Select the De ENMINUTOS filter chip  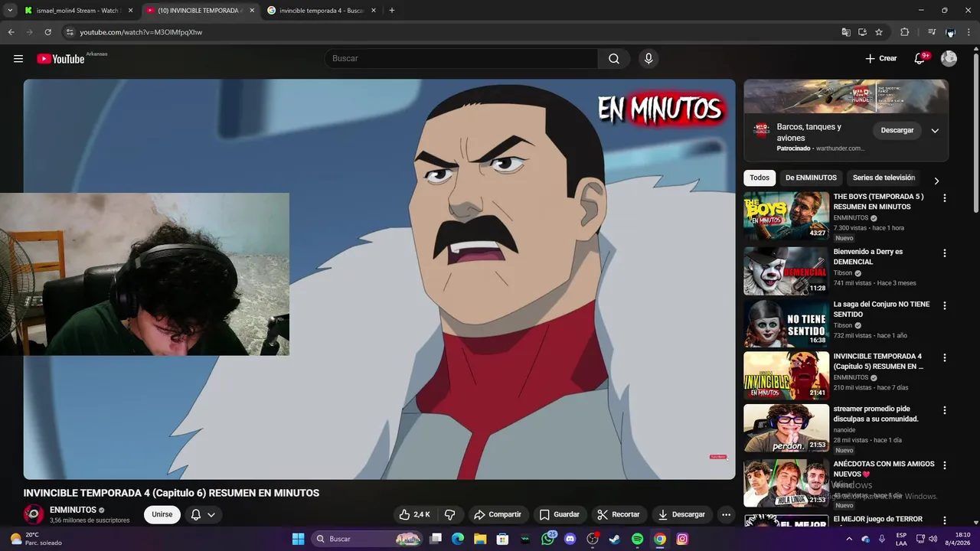click(811, 178)
